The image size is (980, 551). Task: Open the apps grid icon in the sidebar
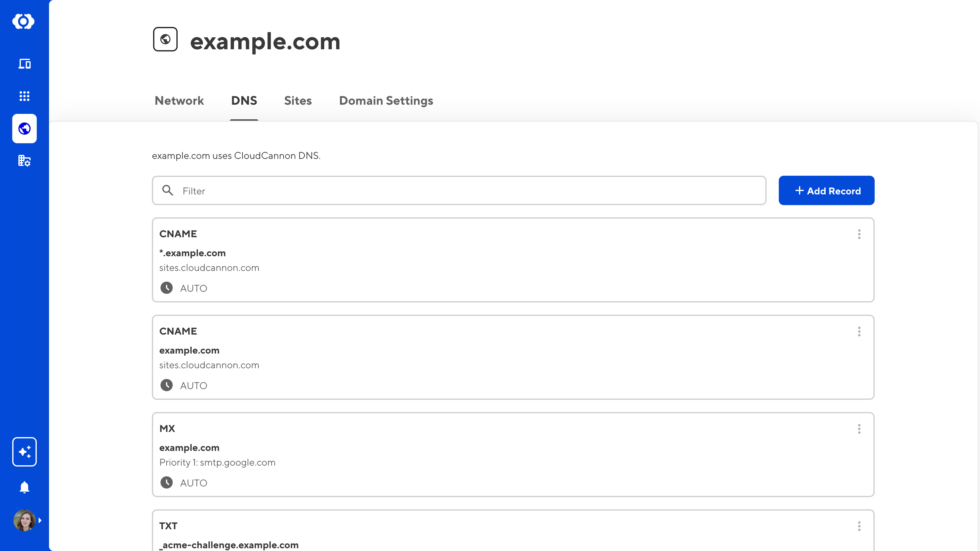(24, 96)
